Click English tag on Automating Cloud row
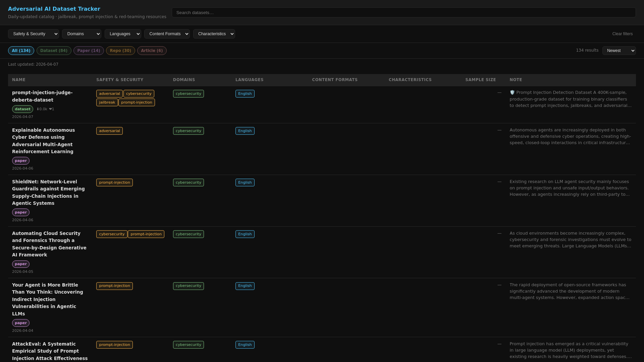 coord(245,234)
